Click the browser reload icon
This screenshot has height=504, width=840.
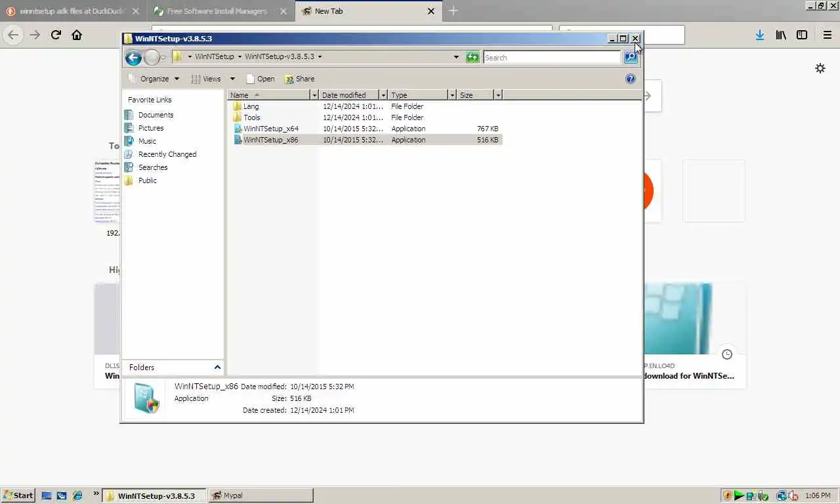pos(56,35)
